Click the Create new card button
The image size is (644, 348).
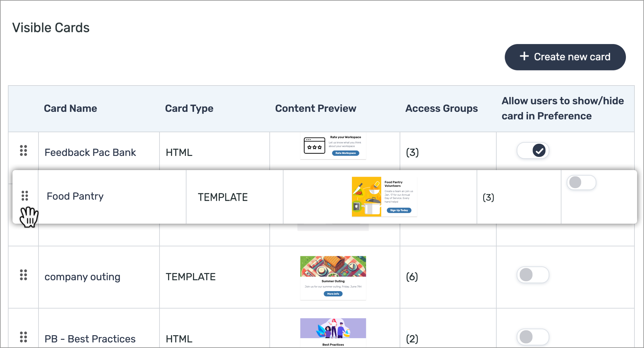pyautogui.click(x=565, y=57)
